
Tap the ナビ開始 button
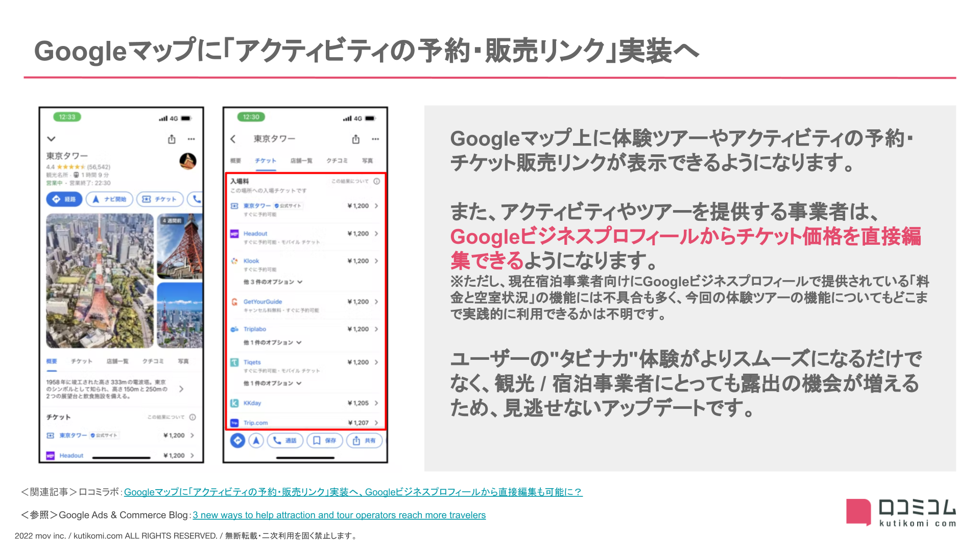109,199
